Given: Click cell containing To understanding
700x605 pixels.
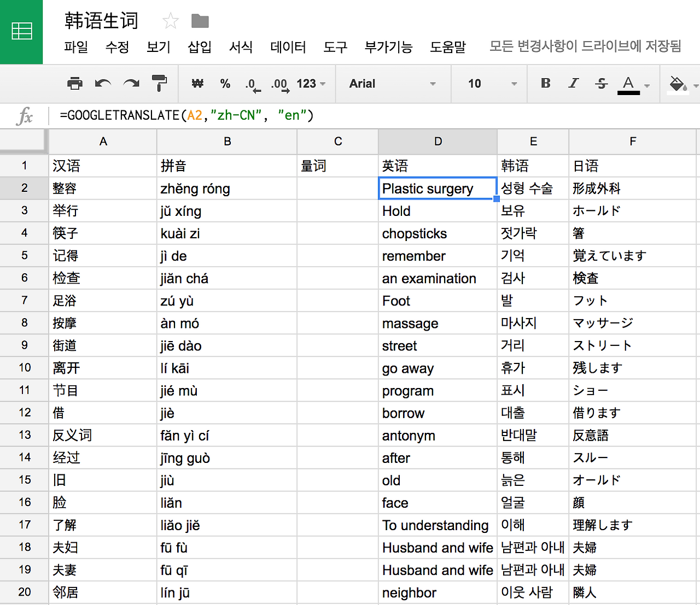Looking at the screenshot, I should click(437, 525).
